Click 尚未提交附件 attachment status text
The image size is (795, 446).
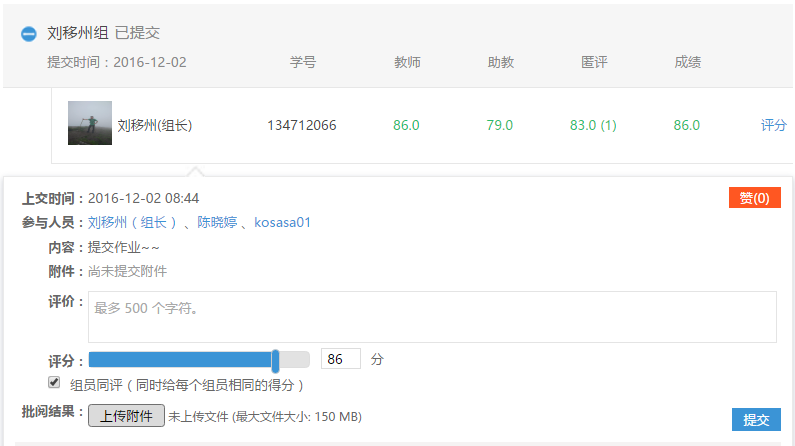127,272
